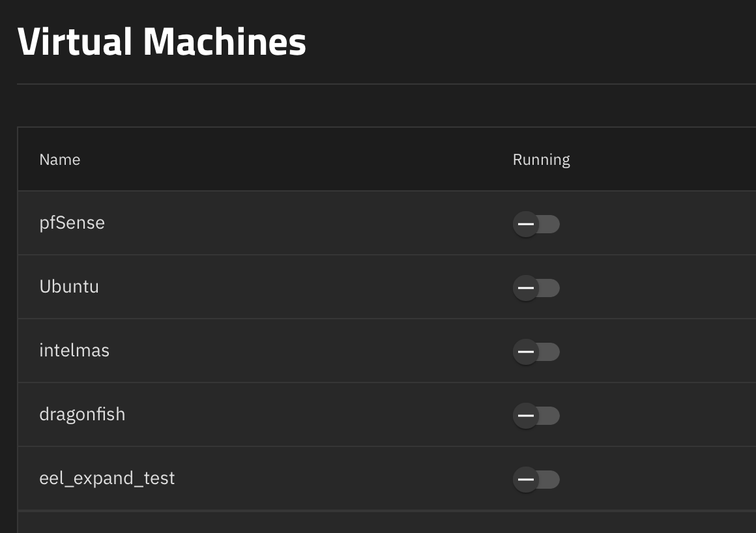756x533 pixels.
Task: Turn on the dragonfish VM switch
Action: pyautogui.click(x=536, y=416)
